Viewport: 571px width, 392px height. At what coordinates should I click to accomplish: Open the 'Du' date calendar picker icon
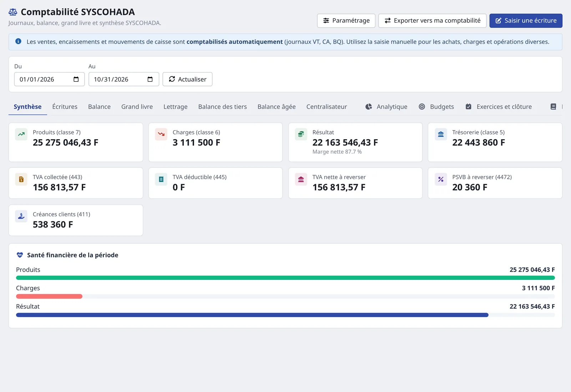point(76,79)
